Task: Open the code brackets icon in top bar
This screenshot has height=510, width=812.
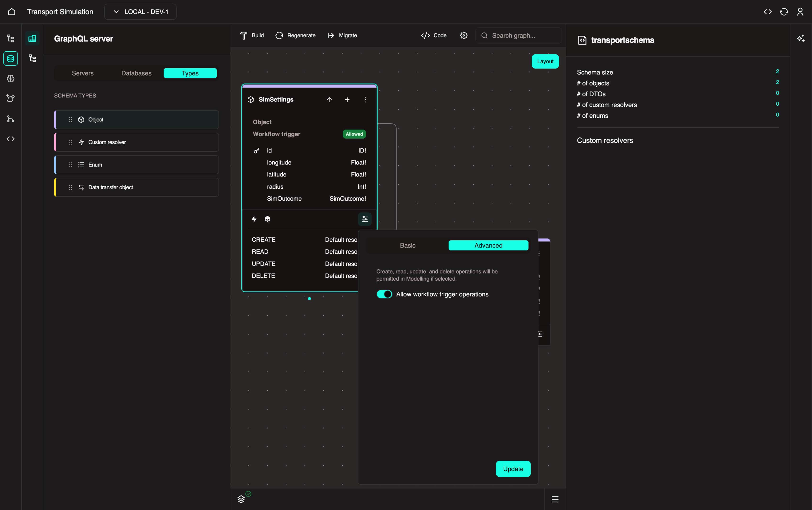Action: click(768, 12)
